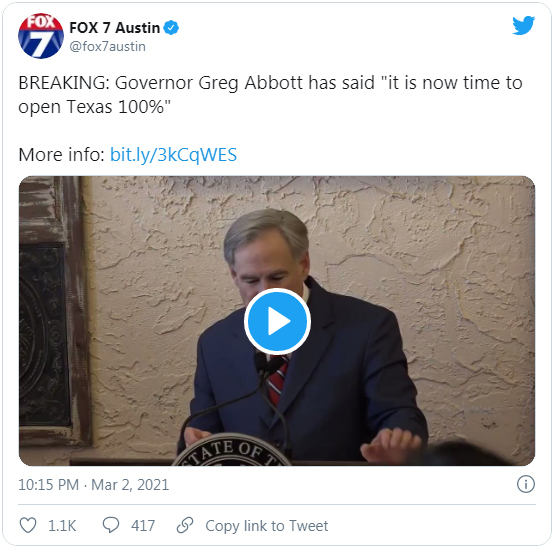Click the chain link icon
The width and height of the screenshot is (555, 551).
coord(185,525)
